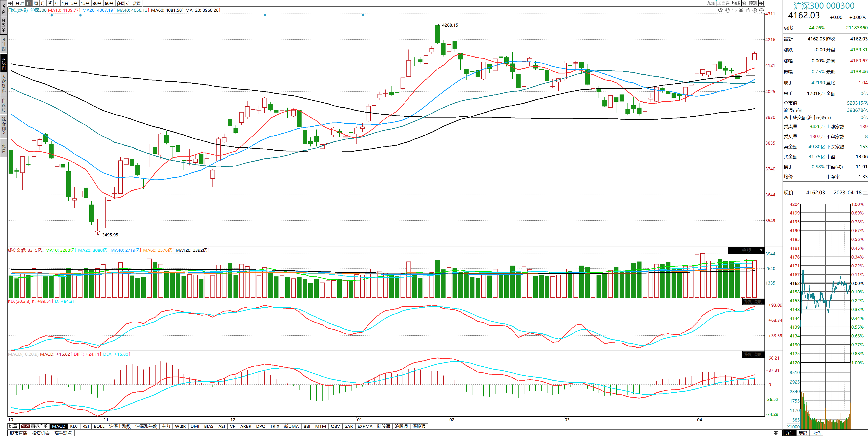The image size is (868, 436).
Task: Click the 加自选 add to watchlist button
Action: (723, 3)
